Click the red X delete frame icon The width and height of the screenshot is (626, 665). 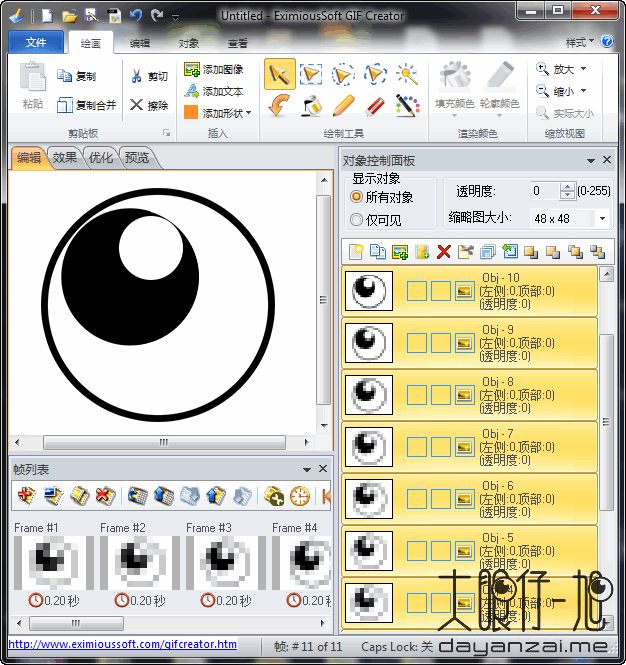pyautogui.click(x=105, y=496)
